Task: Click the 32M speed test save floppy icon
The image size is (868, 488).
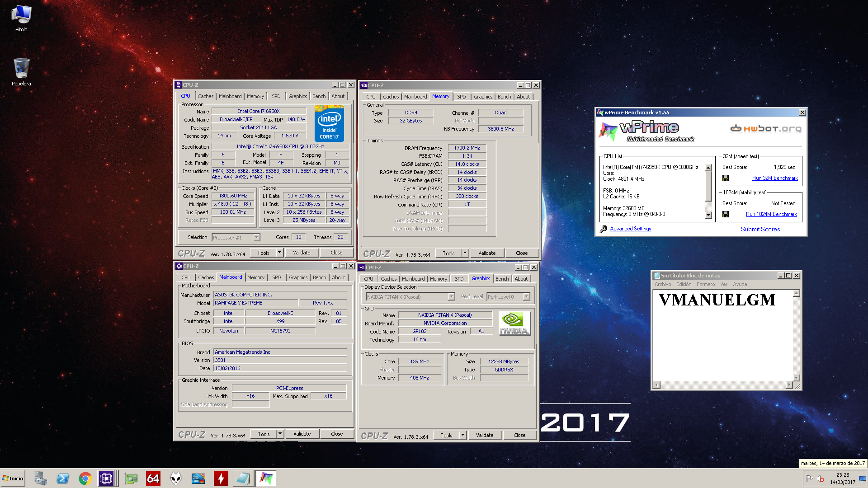Action: 726,178
